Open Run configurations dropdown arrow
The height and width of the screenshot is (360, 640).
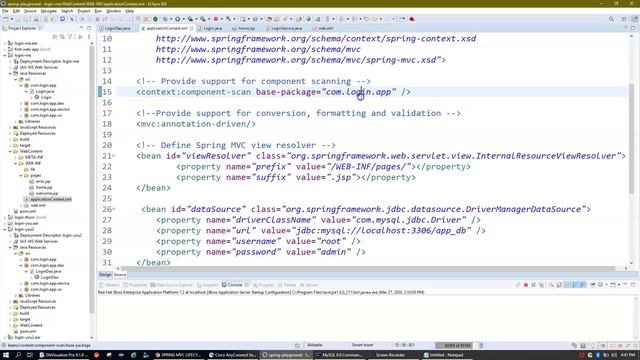(183, 19)
